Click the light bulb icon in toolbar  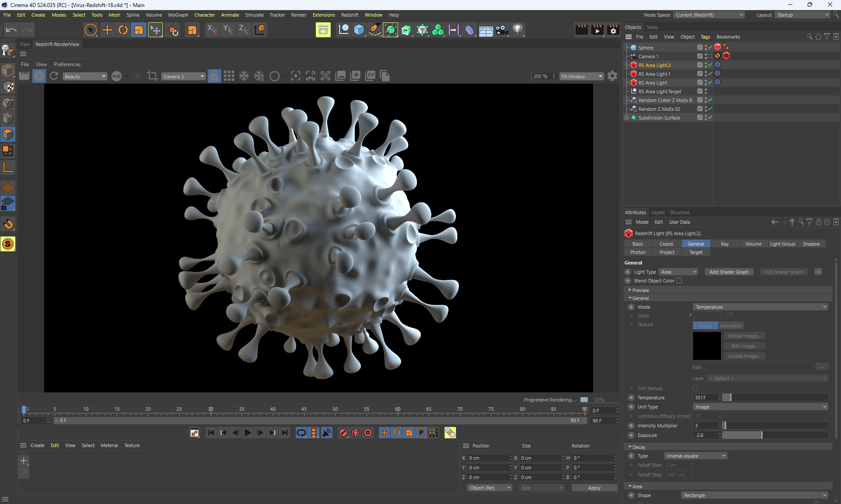pyautogui.click(x=518, y=30)
